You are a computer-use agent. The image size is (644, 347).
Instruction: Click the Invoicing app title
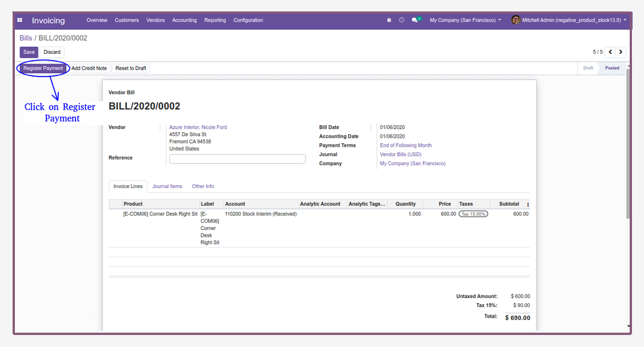pyautogui.click(x=49, y=21)
